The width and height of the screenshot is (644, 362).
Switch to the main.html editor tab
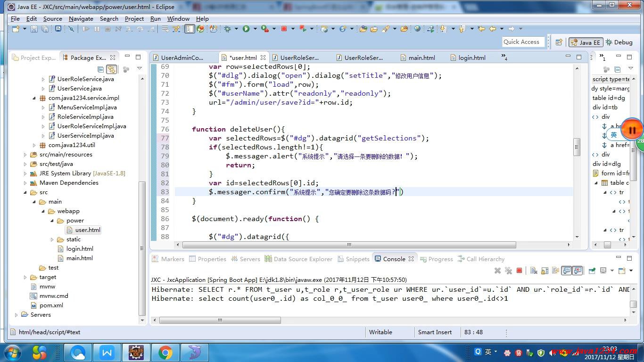coord(417,58)
